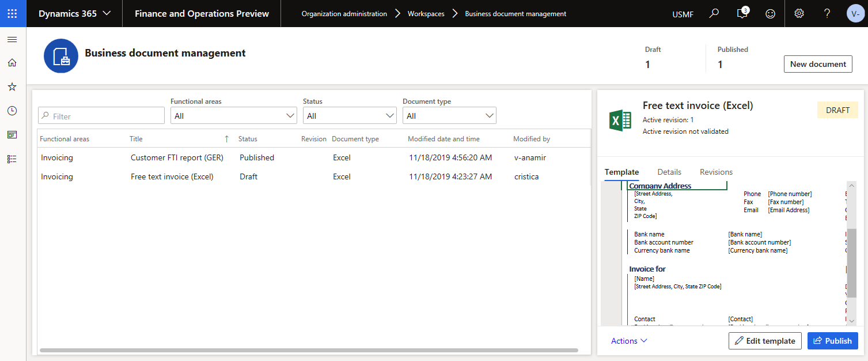
Task: Click the Published status cell
Action: 257,157
